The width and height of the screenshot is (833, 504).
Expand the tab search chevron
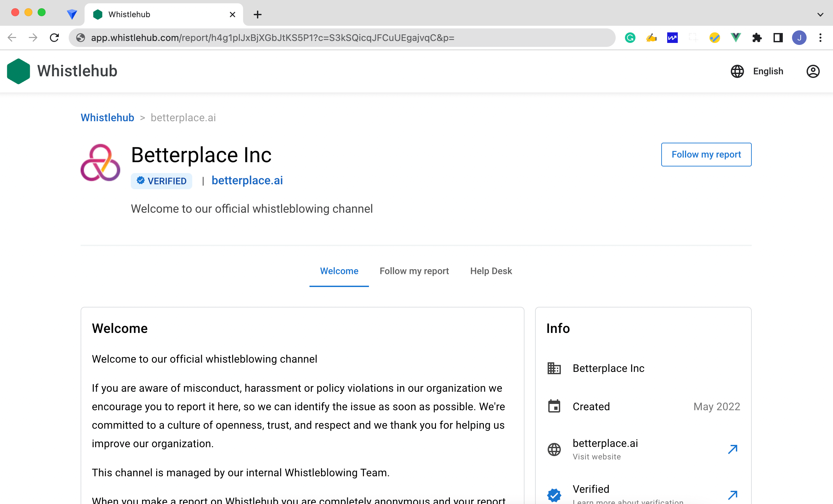tap(820, 14)
